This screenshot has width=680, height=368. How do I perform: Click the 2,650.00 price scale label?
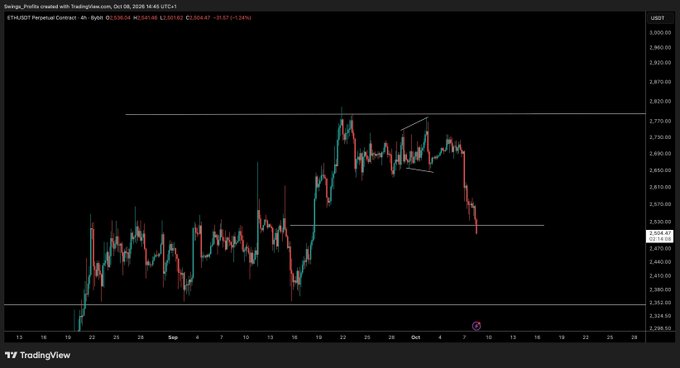(x=660, y=170)
